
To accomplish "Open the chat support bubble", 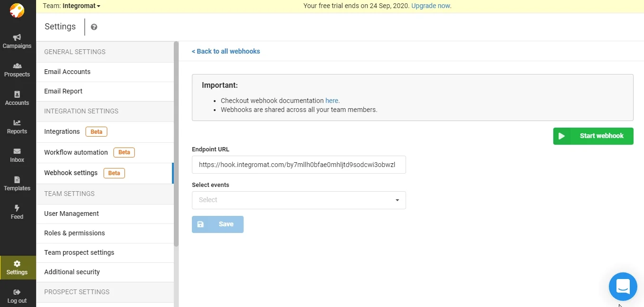I will (x=623, y=287).
